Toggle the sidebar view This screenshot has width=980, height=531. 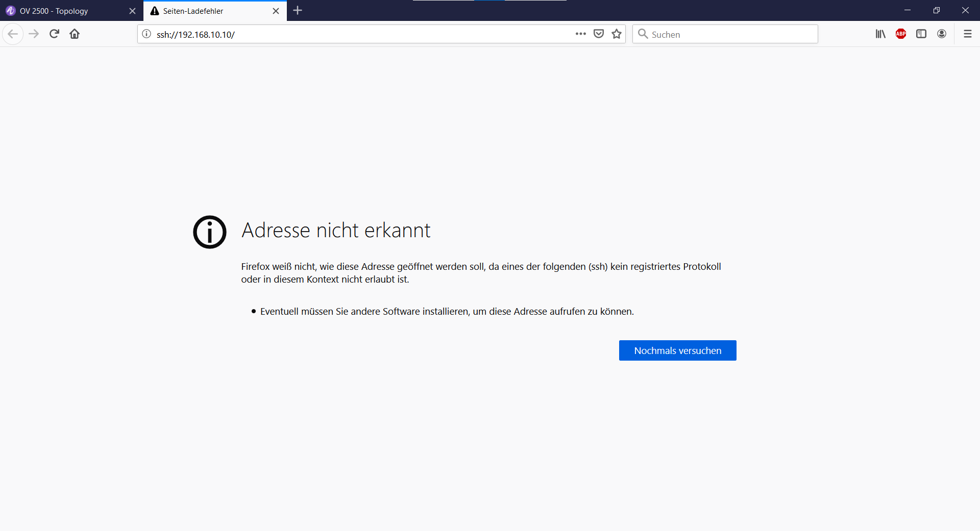coord(921,34)
